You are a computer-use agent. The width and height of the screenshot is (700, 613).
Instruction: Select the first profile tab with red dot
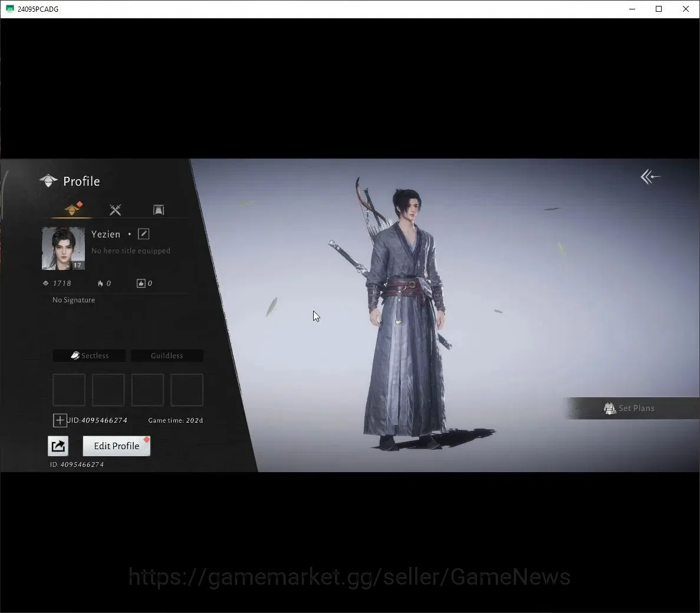(73, 209)
